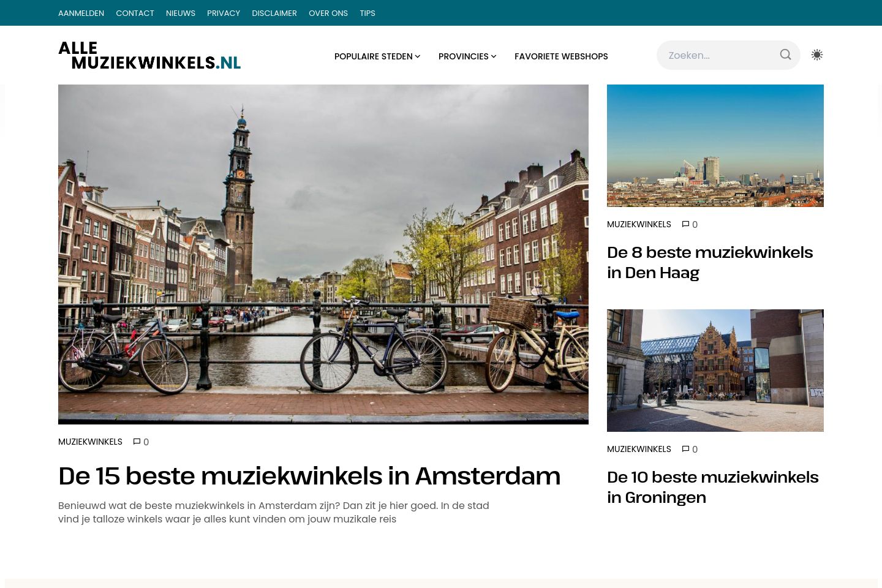Open the Den Haag skyline thumbnail

coord(715,146)
